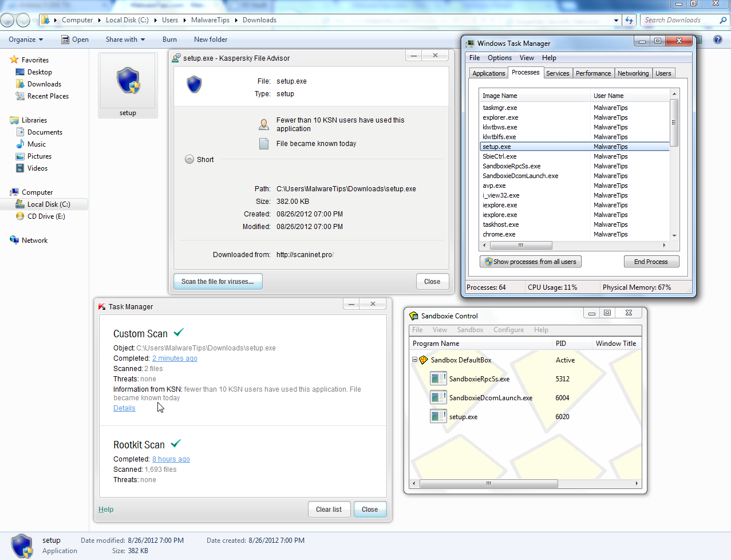Switch to the Services tab
The image size is (731, 560).
[558, 73]
